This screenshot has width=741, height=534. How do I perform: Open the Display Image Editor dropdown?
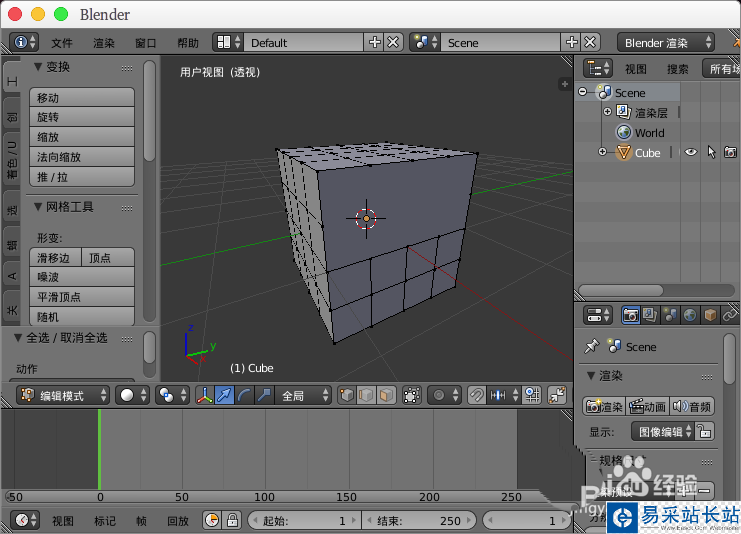(x=663, y=431)
